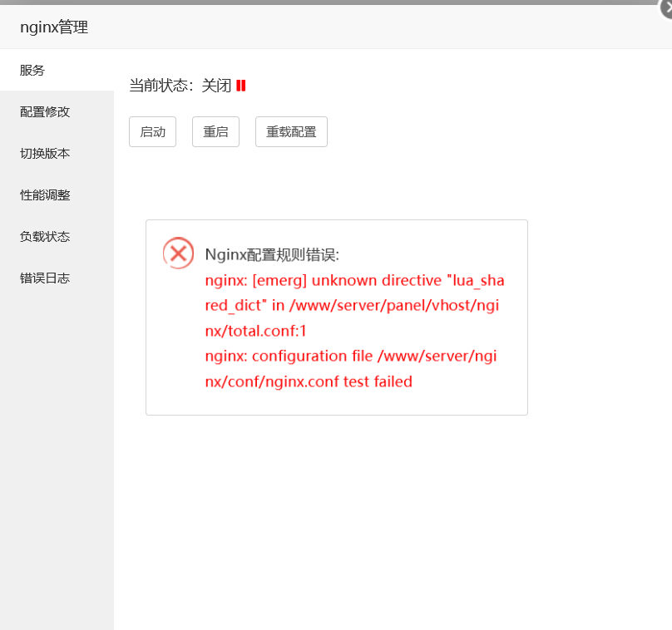Image resolution: width=672 pixels, height=630 pixels.
Task: Open the 服务 tab in sidebar
Action: (57, 70)
